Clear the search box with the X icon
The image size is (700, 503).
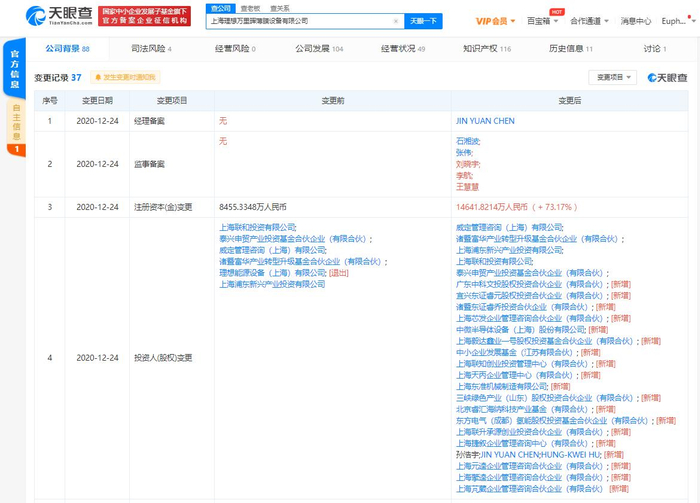(396, 21)
